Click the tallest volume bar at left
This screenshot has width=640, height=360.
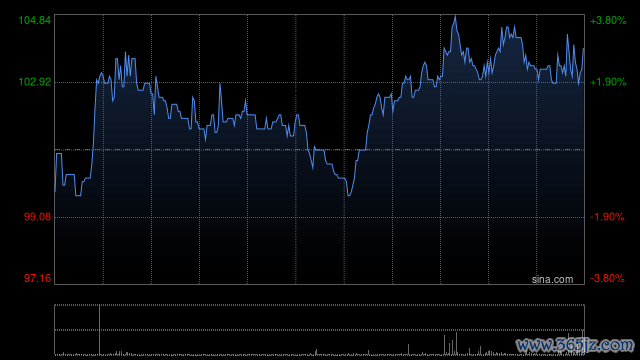coord(99,329)
